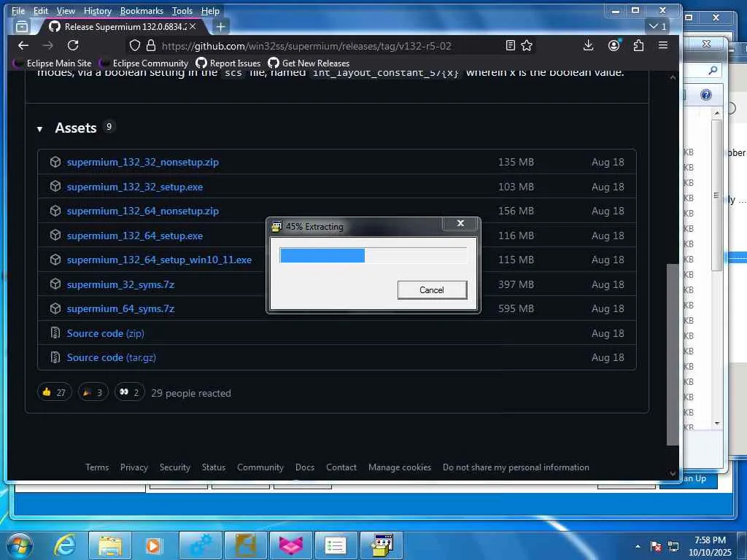The height and width of the screenshot is (560, 747).
Task: Open the pink cat-face taskbar app
Action: point(290,545)
